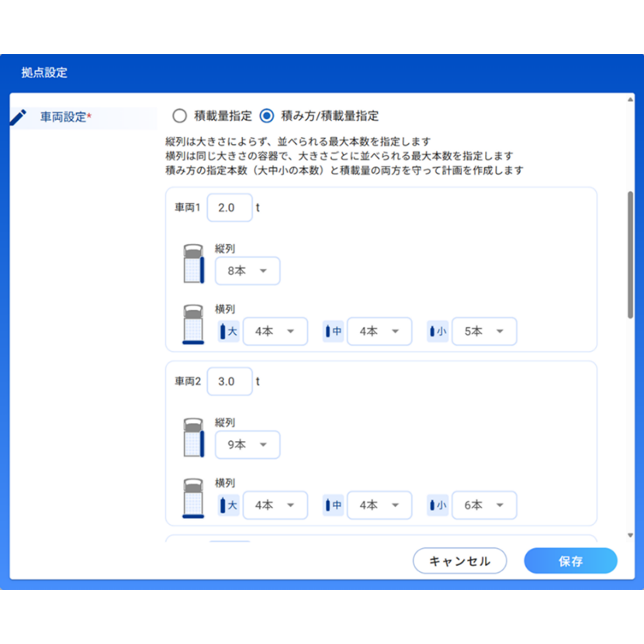Click the キャンセル button

pyautogui.click(x=459, y=561)
